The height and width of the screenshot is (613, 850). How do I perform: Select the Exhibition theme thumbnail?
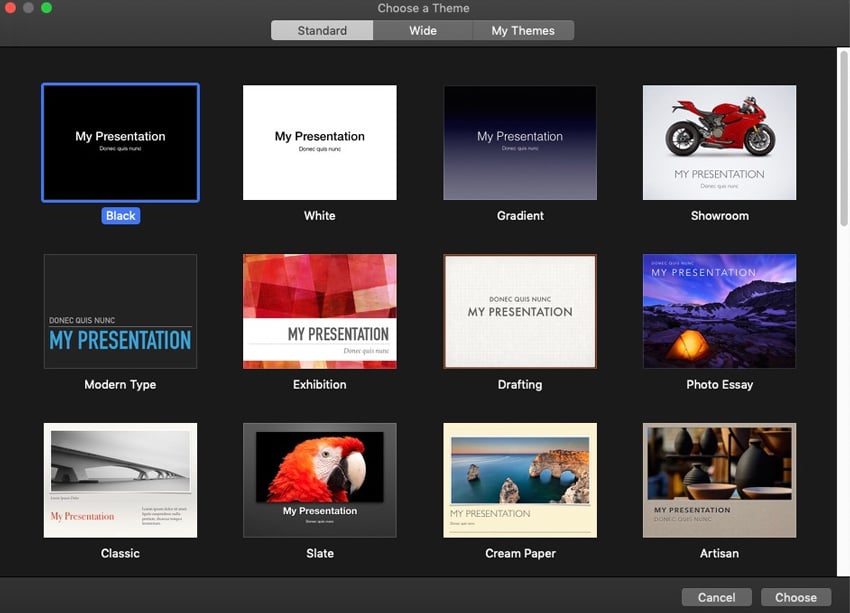[x=320, y=311]
